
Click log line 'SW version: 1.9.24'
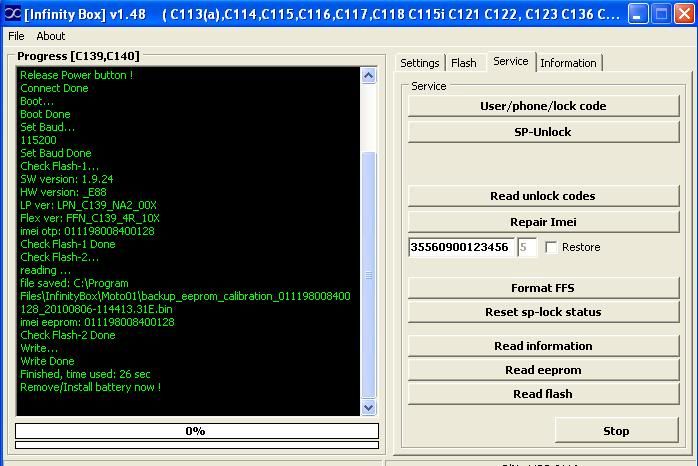(66, 179)
